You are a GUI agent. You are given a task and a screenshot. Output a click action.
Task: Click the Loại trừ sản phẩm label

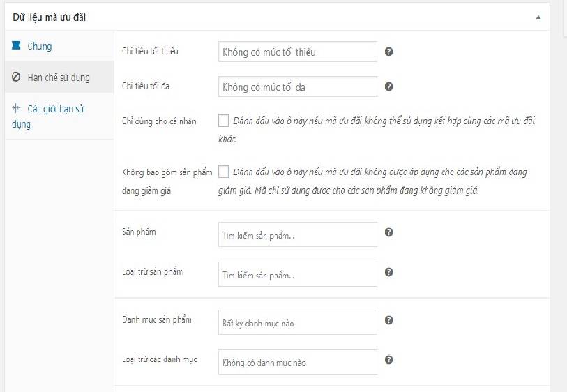[152, 271]
